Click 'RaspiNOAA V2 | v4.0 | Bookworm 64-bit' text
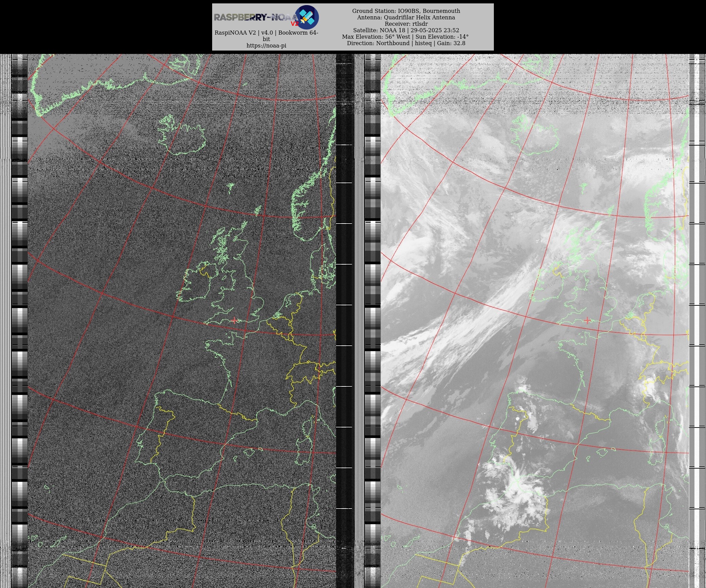The width and height of the screenshot is (706, 588). [266, 36]
